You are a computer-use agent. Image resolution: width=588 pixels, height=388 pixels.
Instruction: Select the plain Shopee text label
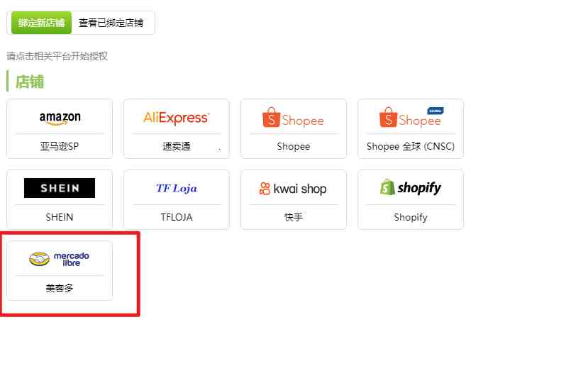[x=293, y=147]
